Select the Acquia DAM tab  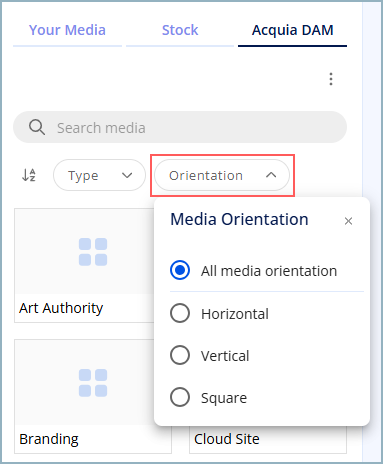(292, 30)
